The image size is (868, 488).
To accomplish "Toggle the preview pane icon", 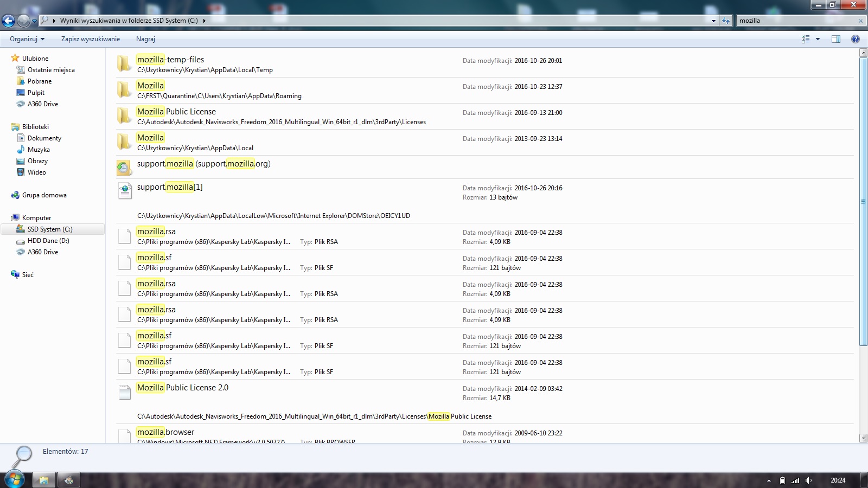I will (x=836, y=39).
